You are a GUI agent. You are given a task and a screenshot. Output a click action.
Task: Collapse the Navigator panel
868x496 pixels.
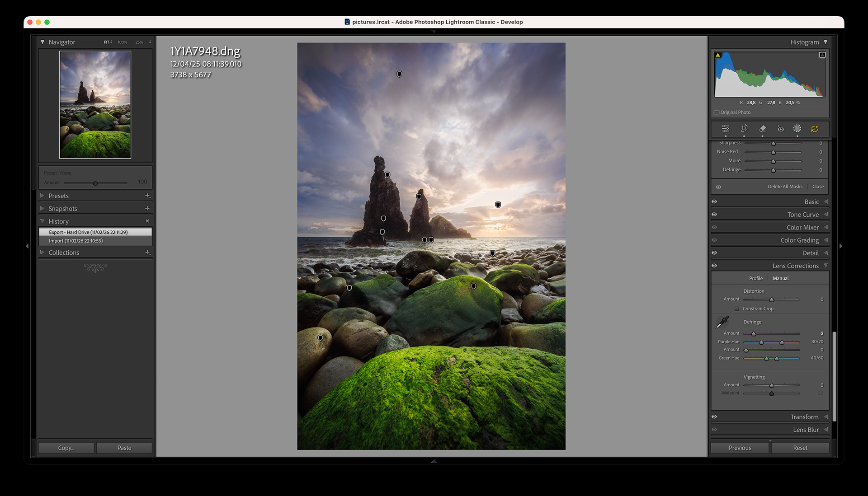[x=42, y=42]
